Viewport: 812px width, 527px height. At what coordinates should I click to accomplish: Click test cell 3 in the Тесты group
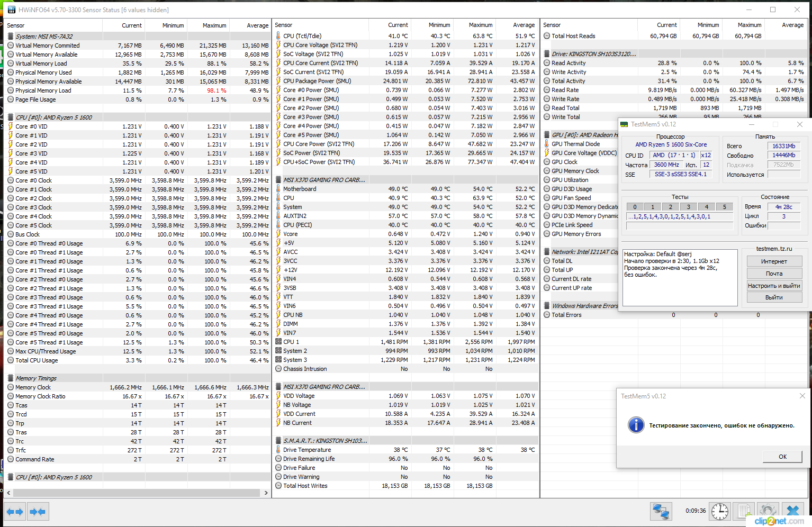click(x=689, y=207)
